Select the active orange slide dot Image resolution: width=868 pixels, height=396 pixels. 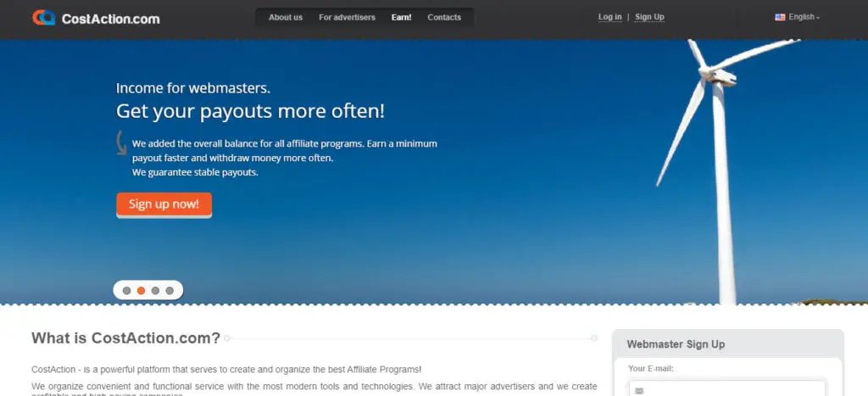pos(142,290)
